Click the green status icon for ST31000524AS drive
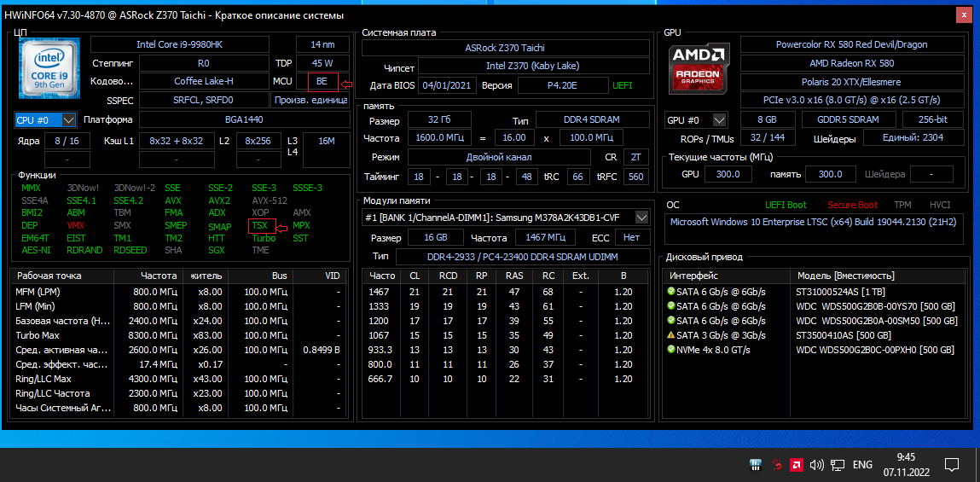The width and height of the screenshot is (980, 482). tap(670, 291)
